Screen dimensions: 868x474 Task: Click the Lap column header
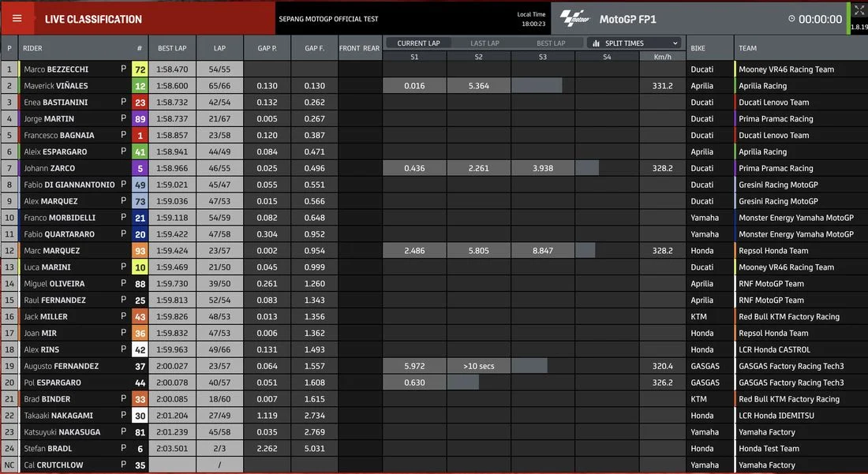[x=220, y=48]
